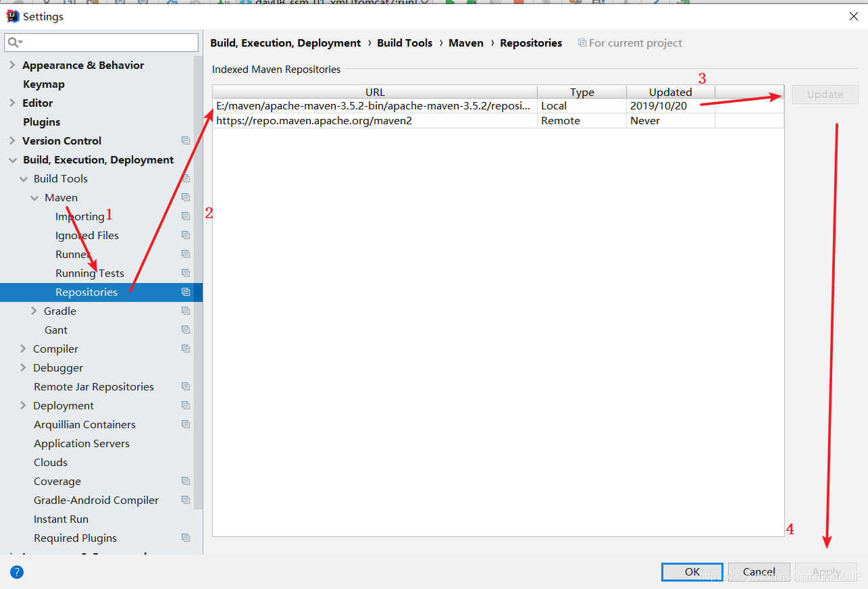Sort by the URL column header
The height and width of the screenshot is (589, 868).
tap(375, 92)
